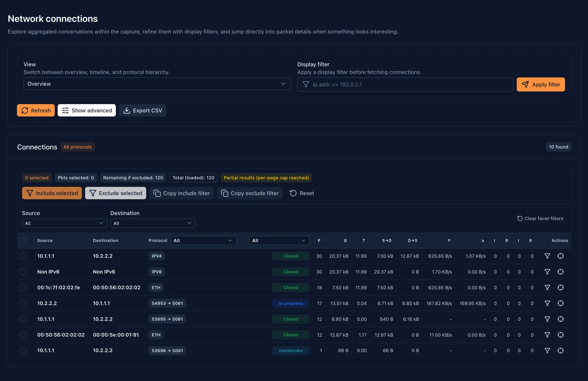Click the funnel icon in display filter field

(306, 85)
